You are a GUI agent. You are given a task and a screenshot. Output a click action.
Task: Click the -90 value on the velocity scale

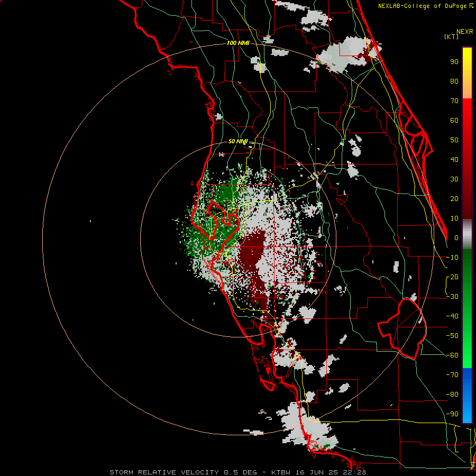[452, 414]
